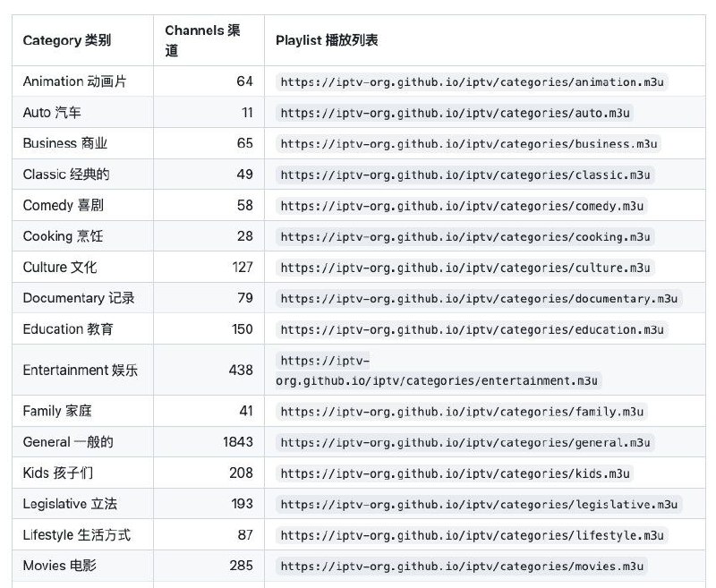716x588 pixels.
Task: Open the animation.m3u playlist link
Action: click(478, 81)
